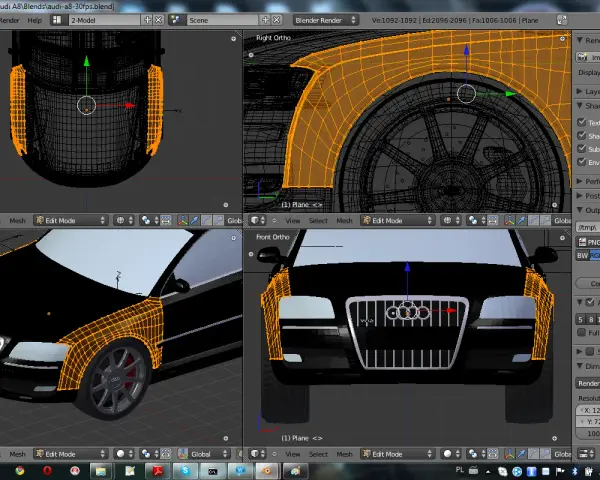Toggle the Textures shading checkbox
Screen dimensions: 600x480
click(x=582, y=122)
